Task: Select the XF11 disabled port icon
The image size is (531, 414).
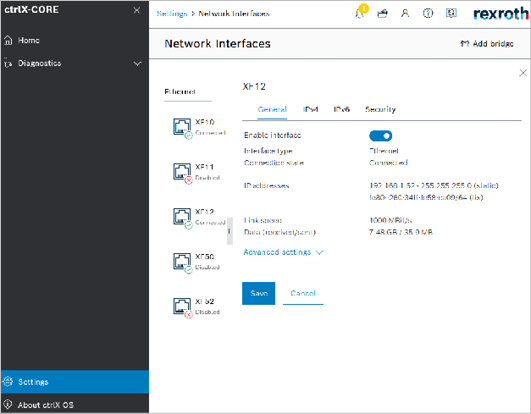Action: (183, 173)
